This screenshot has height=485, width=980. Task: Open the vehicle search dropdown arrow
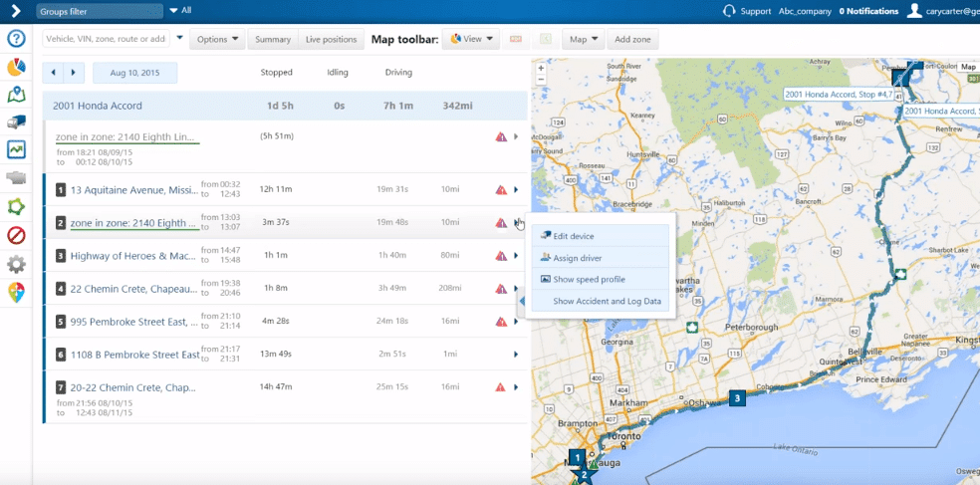(180, 38)
